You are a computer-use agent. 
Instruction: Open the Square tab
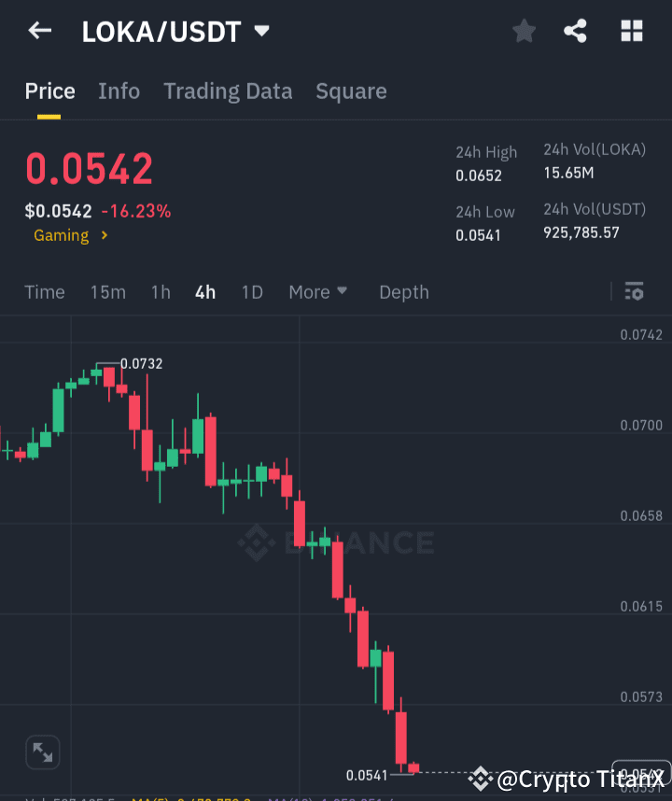tap(351, 91)
